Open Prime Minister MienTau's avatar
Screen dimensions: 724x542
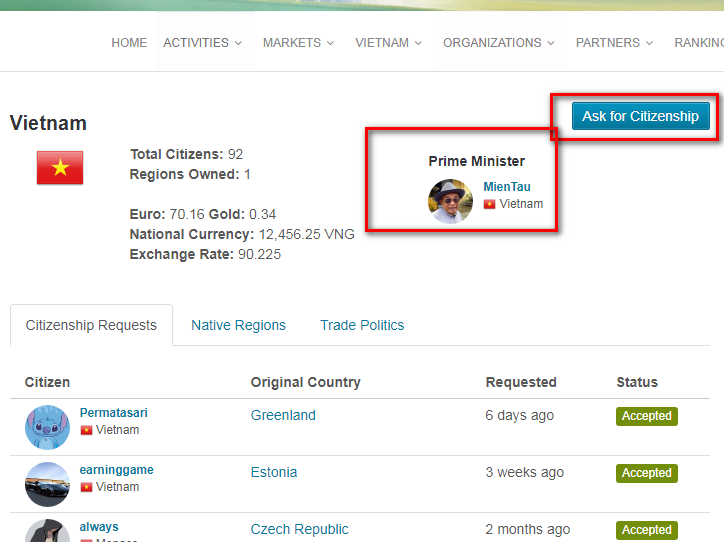click(x=450, y=201)
